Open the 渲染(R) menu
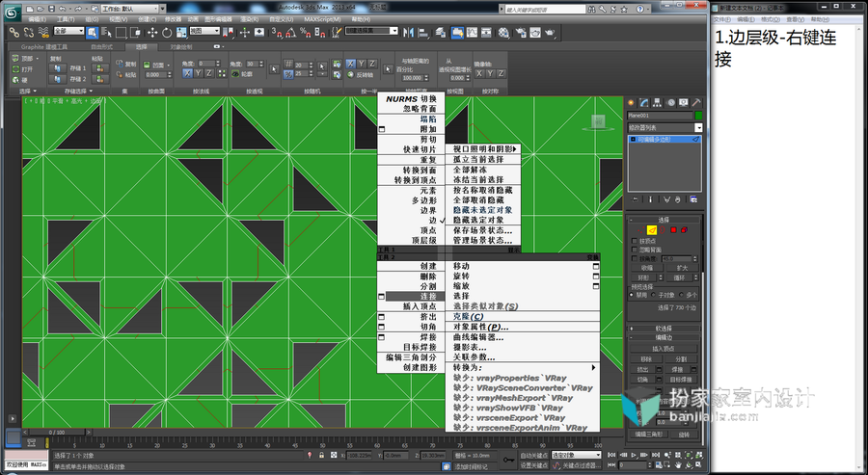Image resolution: width=868 pixels, height=475 pixels. 250,19
